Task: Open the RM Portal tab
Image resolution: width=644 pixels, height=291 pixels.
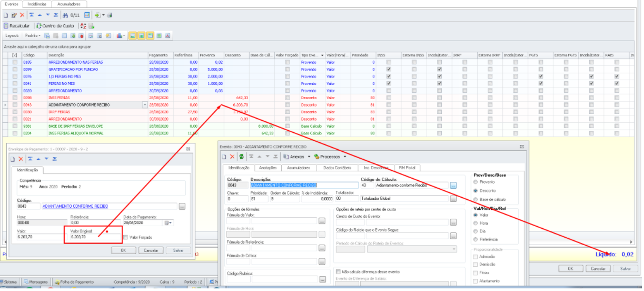Action: 407,168
